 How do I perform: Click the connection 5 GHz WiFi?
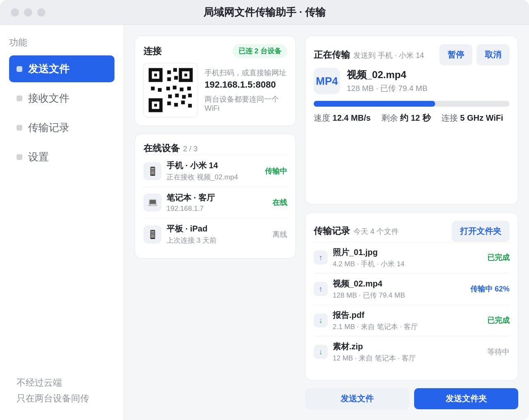pyautogui.click(x=481, y=118)
